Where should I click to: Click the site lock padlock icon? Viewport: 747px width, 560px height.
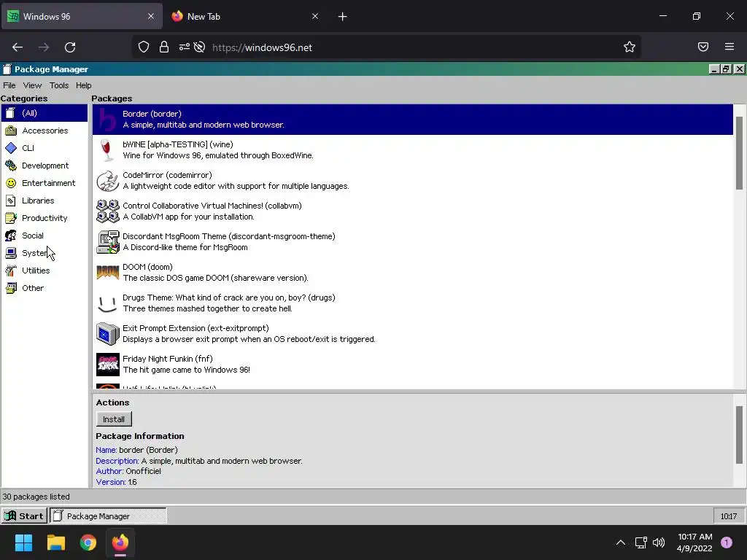click(x=164, y=47)
